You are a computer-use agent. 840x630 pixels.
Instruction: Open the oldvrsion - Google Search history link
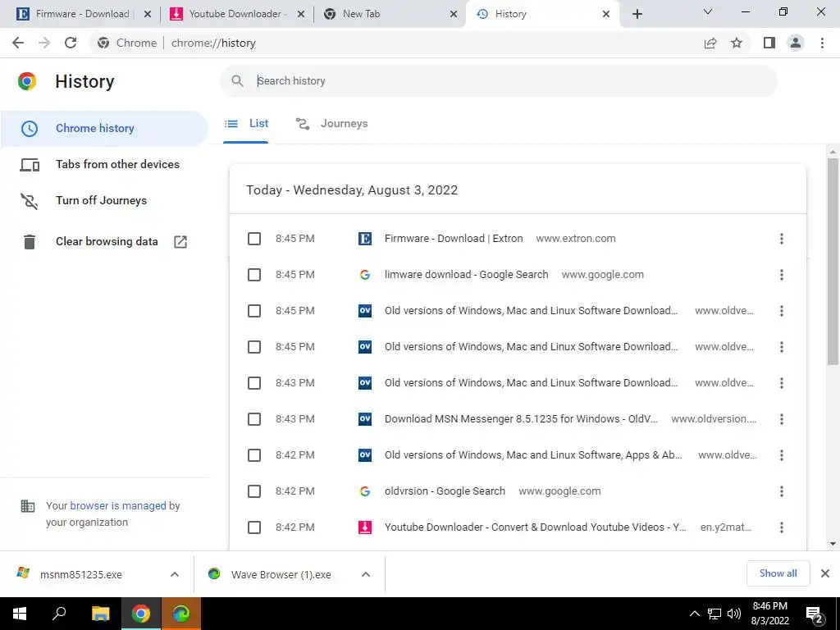pos(445,491)
